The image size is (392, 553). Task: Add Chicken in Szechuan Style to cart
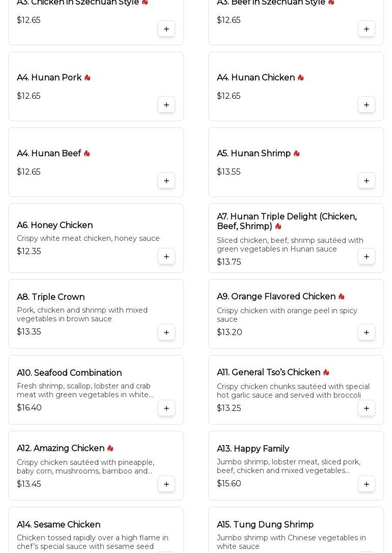click(166, 29)
